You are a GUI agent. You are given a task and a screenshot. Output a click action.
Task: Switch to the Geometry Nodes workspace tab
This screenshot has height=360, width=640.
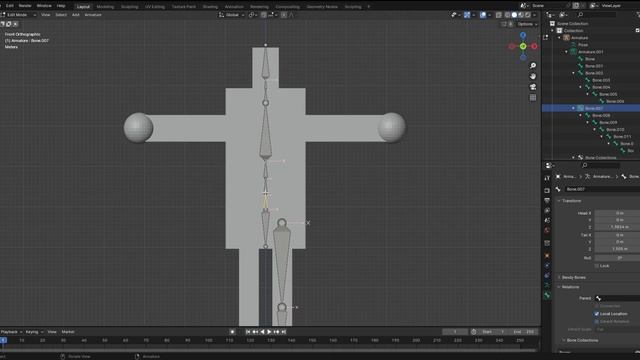[322, 7]
